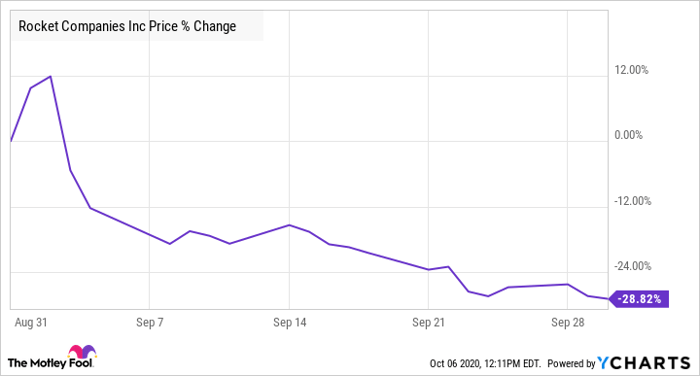
Task: Click the Sep 28 date label
Action: pos(567,322)
